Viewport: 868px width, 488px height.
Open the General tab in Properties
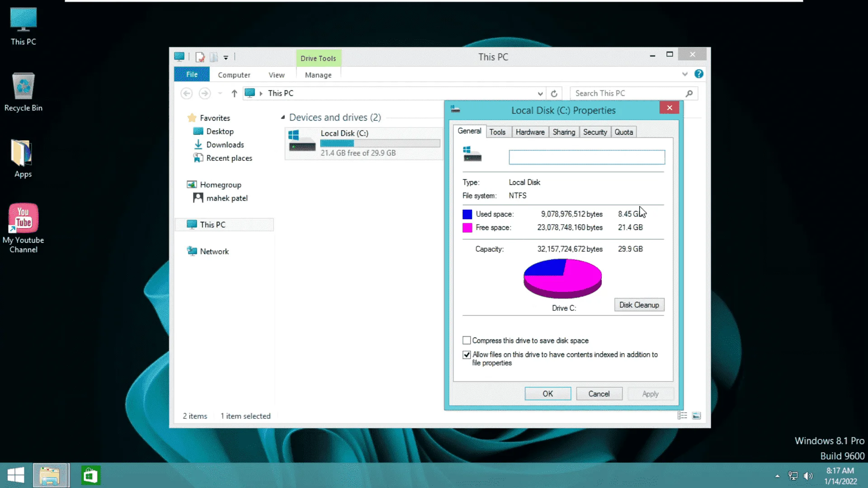pyautogui.click(x=469, y=131)
